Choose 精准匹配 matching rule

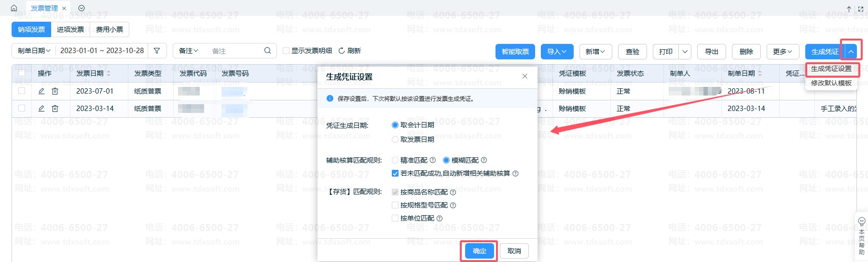tap(395, 160)
